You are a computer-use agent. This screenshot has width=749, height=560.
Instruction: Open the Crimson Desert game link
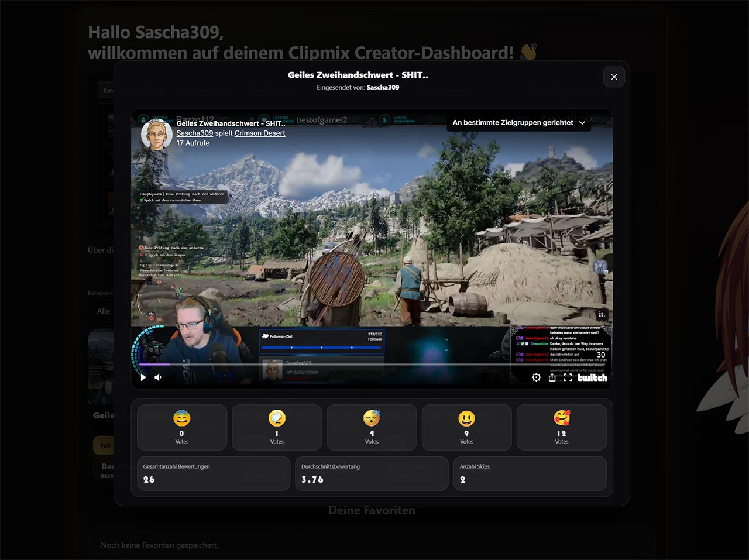[260, 133]
